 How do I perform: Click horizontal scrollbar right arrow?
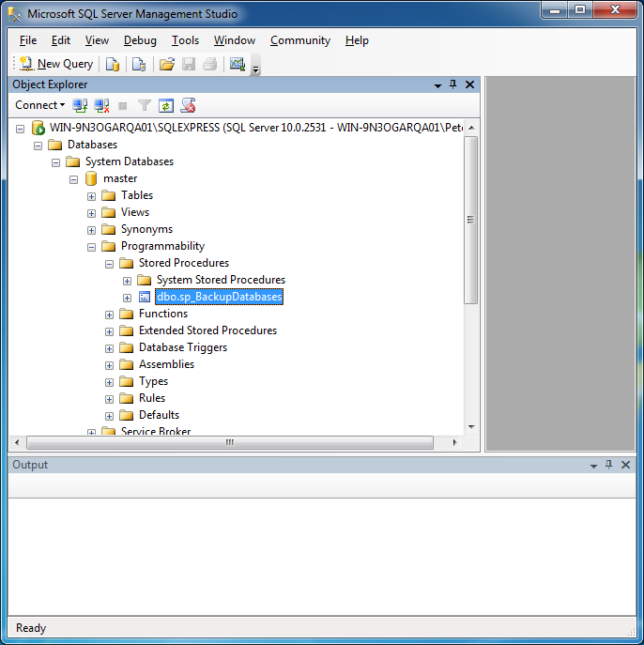point(454,442)
